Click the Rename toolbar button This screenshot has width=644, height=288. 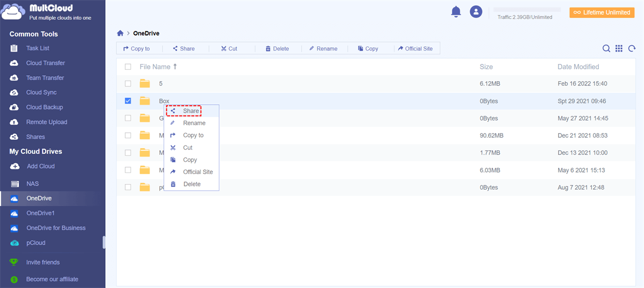click(323, 48)
